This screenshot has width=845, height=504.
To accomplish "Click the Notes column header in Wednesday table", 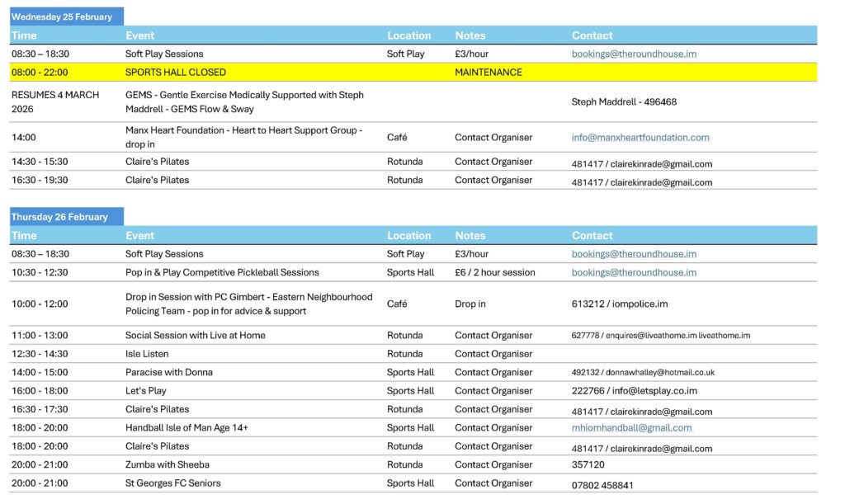I will pos(470,35).
